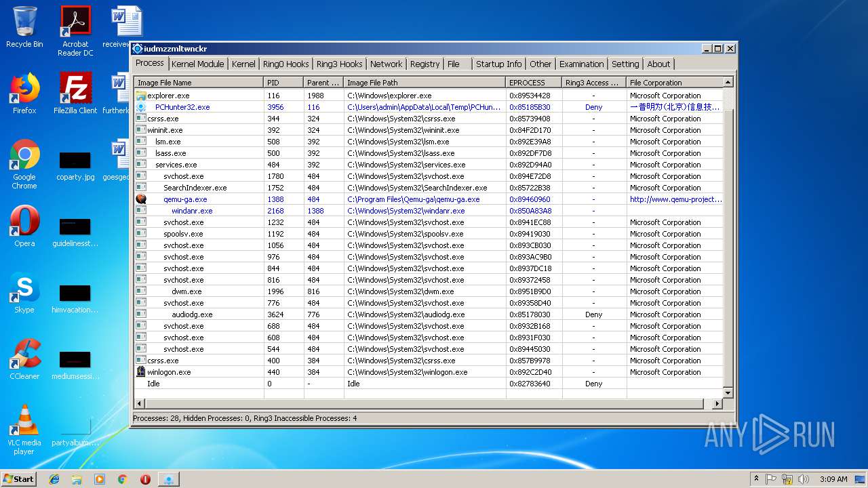Sort by EPROCESS column header

click(534, 83)
